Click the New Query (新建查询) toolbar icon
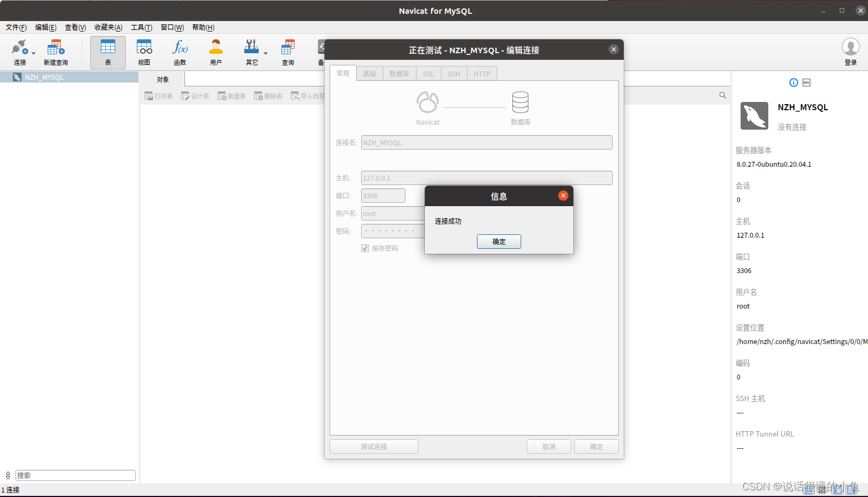 (55, 48)
